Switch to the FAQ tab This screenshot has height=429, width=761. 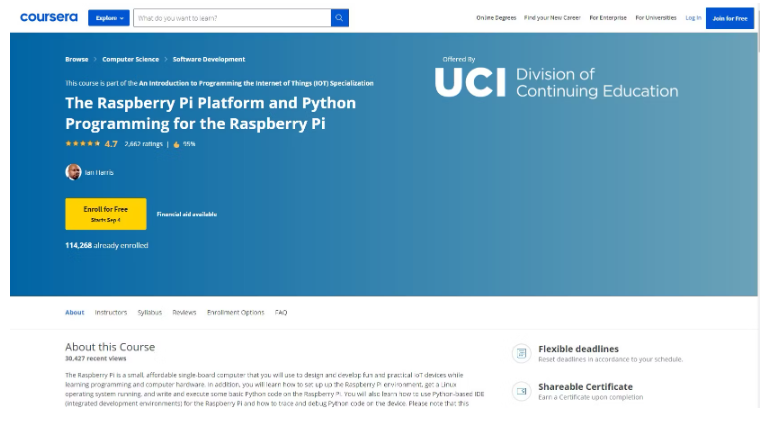click(x=281, y=313)
